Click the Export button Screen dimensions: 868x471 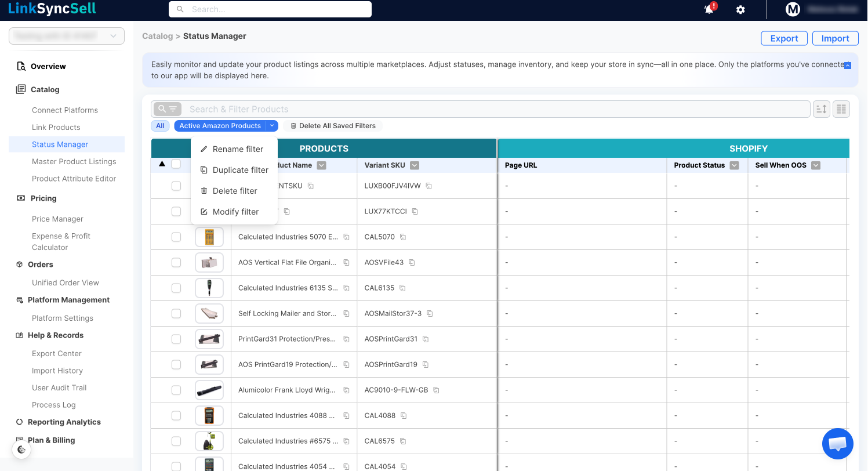(784, 38)
